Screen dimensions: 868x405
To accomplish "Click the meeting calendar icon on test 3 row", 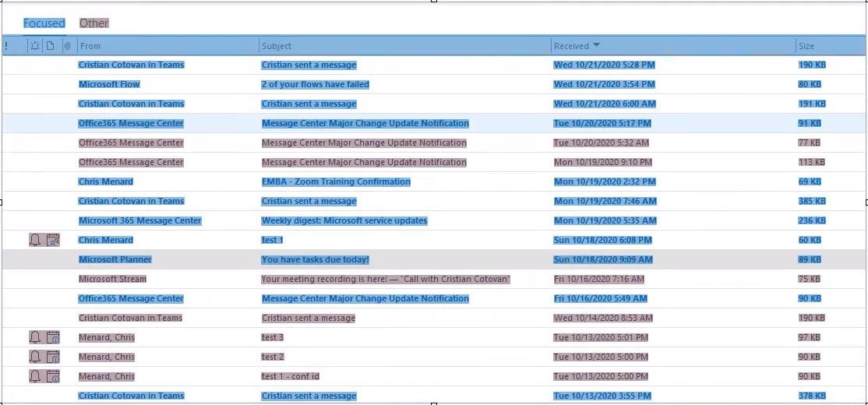I will [x=53, y=337].
